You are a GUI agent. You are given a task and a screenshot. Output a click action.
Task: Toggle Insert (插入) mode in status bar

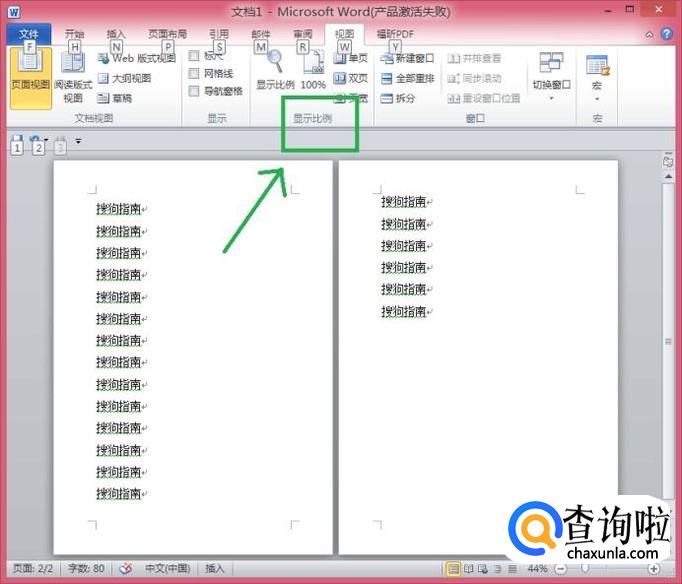point(214,568)
